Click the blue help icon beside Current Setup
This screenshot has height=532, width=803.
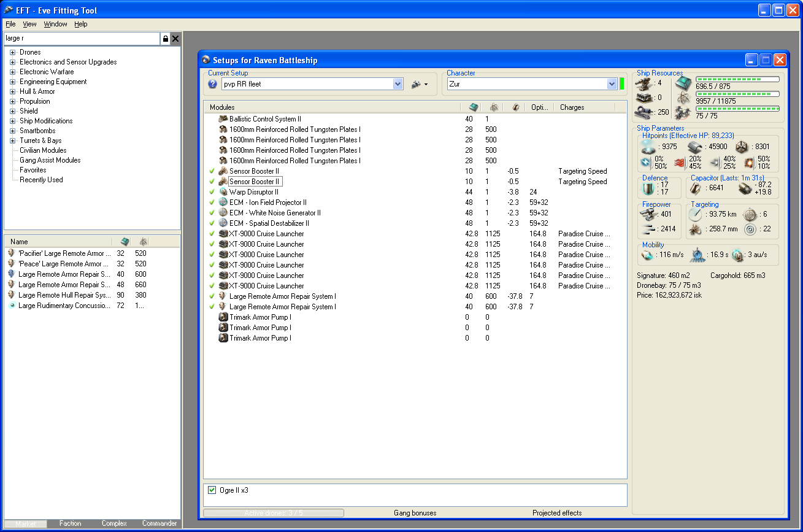click(x=213, y=84)
